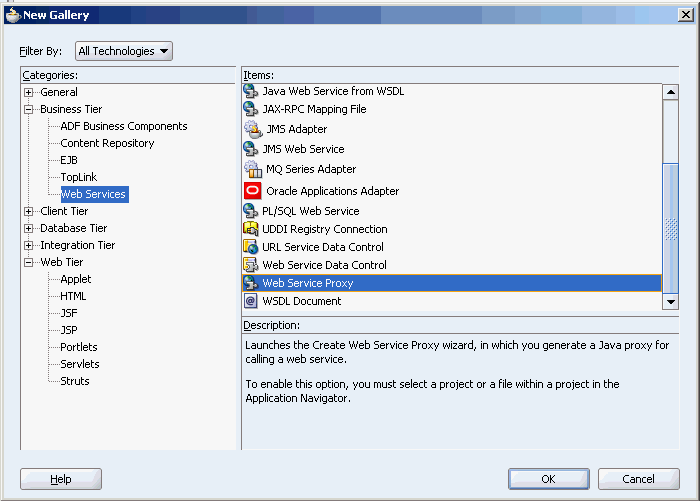
Task: Click the Items list scrollbar thumb
Action: coord(671,229)
